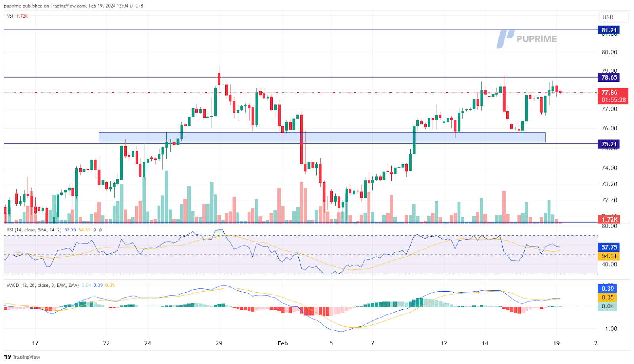Click the 81.21 resistance price label

coord(609,30)
